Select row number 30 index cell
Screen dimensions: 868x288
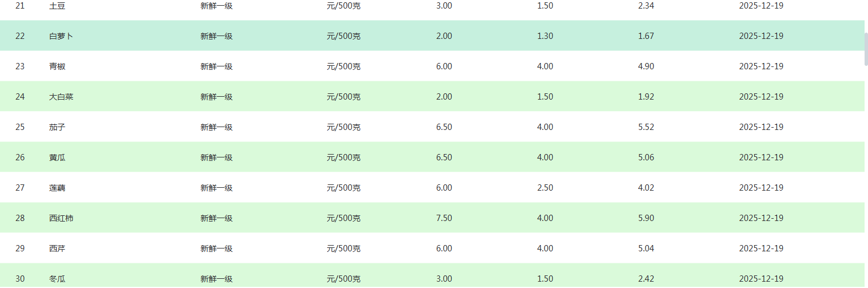[x=20, y=279]
